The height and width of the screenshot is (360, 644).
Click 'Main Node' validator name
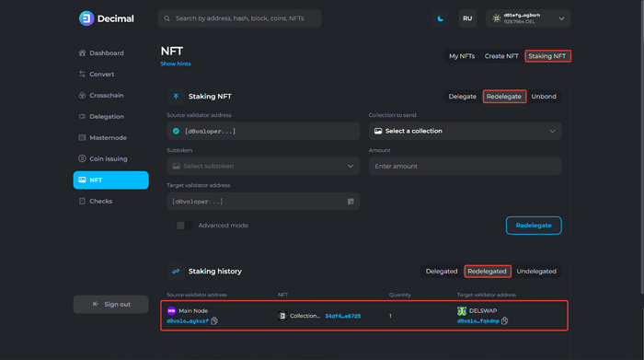193,310
